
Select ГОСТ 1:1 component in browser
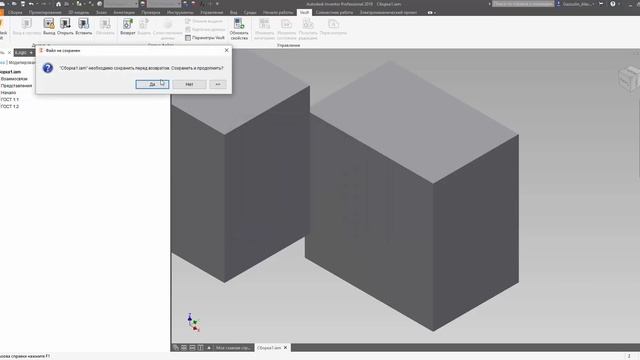(9, 100)
